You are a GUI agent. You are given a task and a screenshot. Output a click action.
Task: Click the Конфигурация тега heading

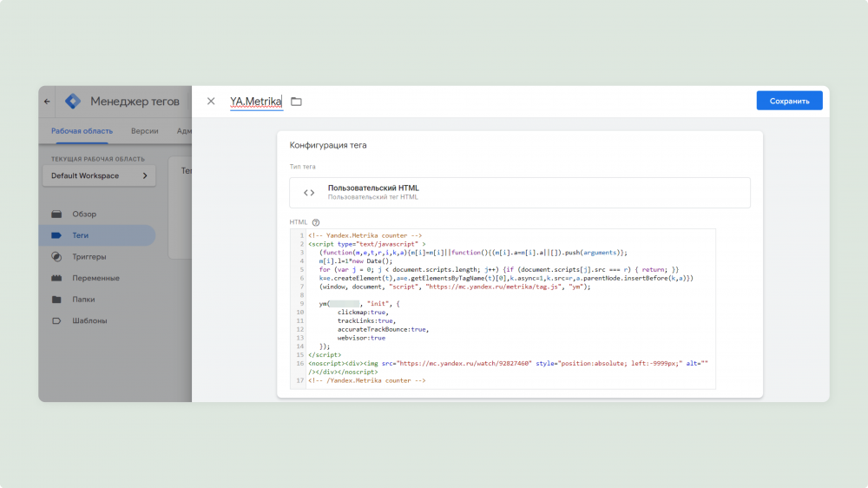click(328, 145)
